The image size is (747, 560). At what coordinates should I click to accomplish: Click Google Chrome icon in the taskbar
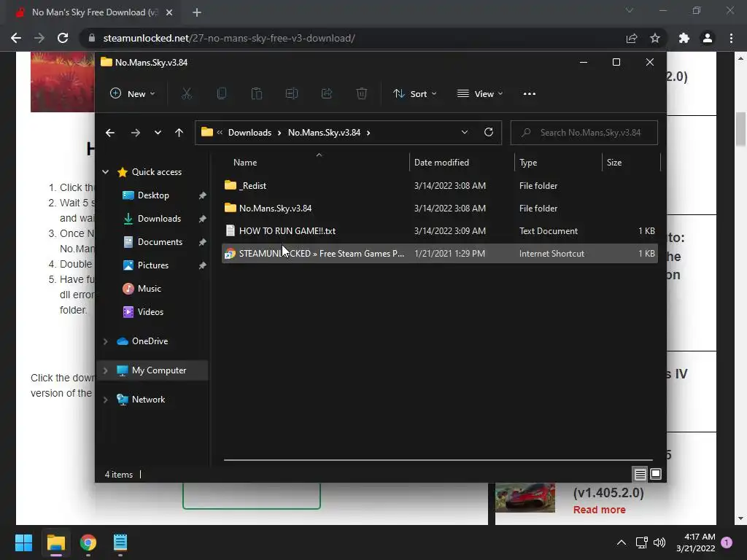point(88,542)
